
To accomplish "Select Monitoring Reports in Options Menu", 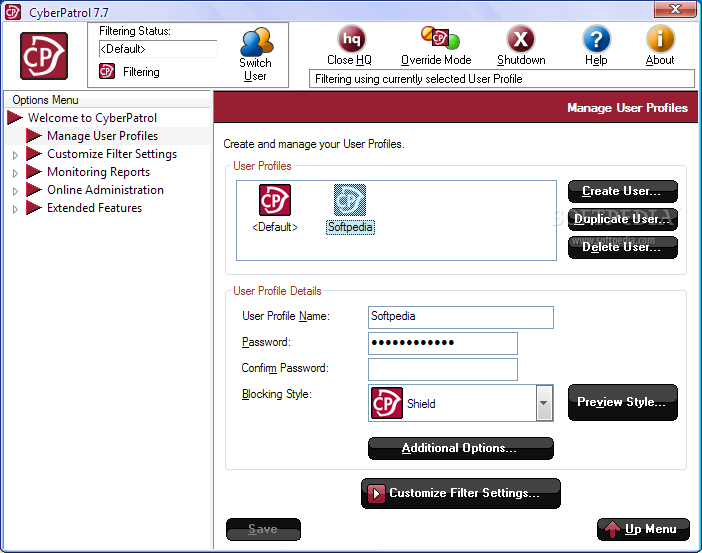I will [x=98, y=172].
